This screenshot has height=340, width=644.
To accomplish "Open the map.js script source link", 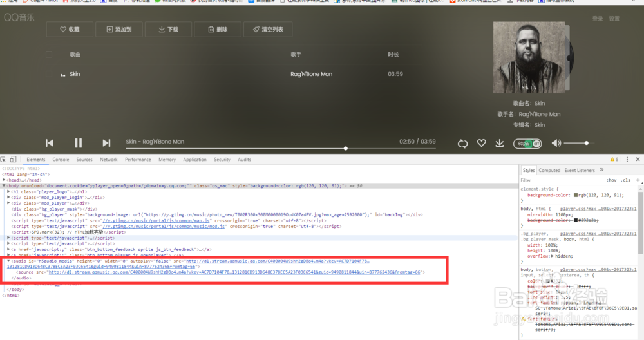I will click(156, 220).
